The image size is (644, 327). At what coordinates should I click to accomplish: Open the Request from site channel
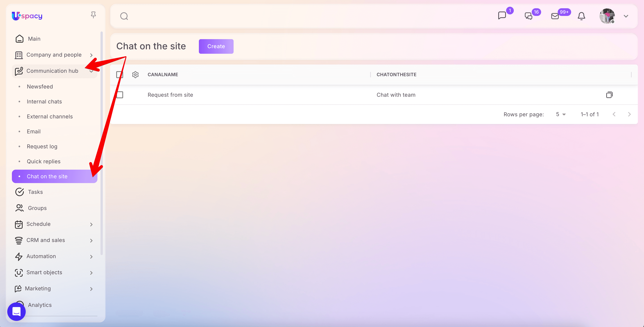coord(170,95)
